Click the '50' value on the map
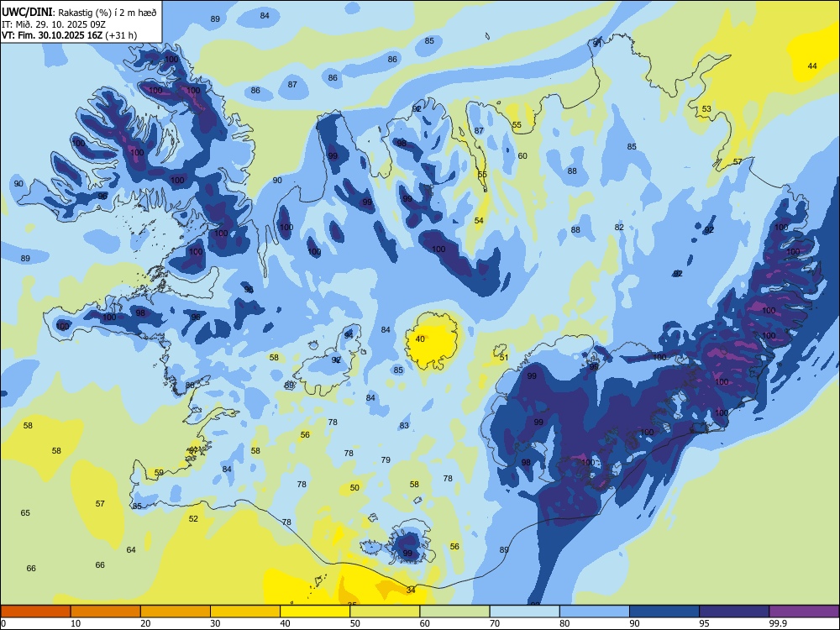Image resolution: width=840 pixels, height=630 pixels. (354, 487)
